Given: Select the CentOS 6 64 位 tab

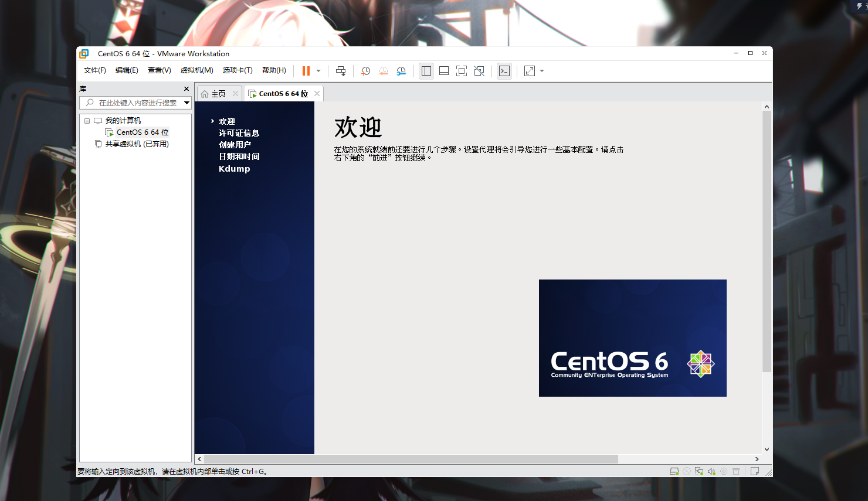Looking at the screenshot, I should [283, 94].
